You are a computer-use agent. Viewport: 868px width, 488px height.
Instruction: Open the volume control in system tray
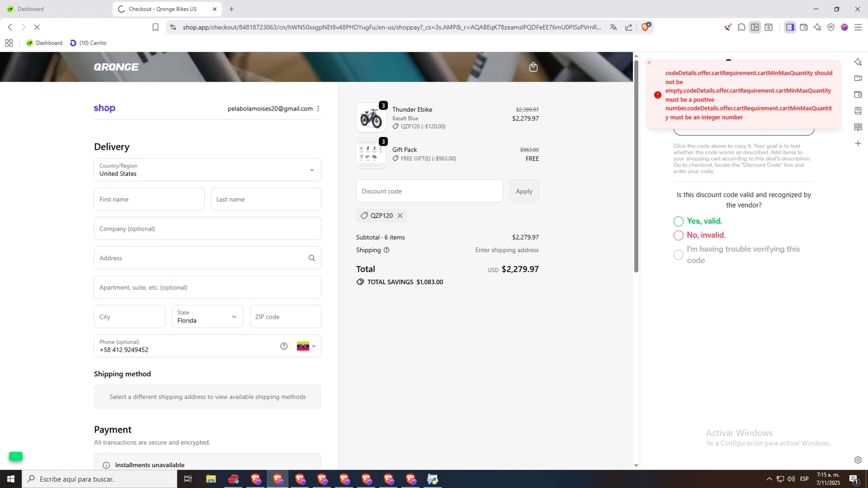click(x=791, y=479)
